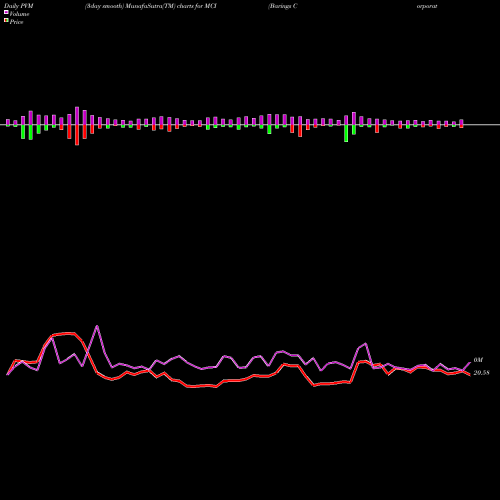
Task: Click the 'Daily PVM' title text
Action: point(19,6)
